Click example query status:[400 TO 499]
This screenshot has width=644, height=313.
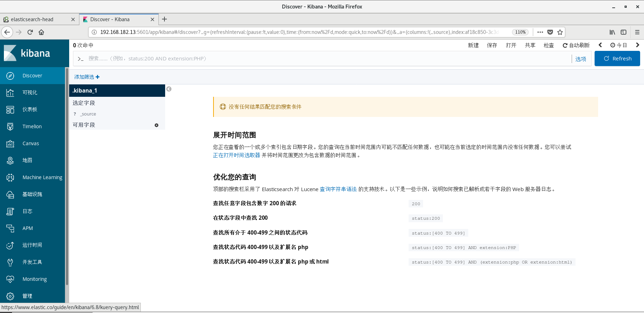pos(438,233)
